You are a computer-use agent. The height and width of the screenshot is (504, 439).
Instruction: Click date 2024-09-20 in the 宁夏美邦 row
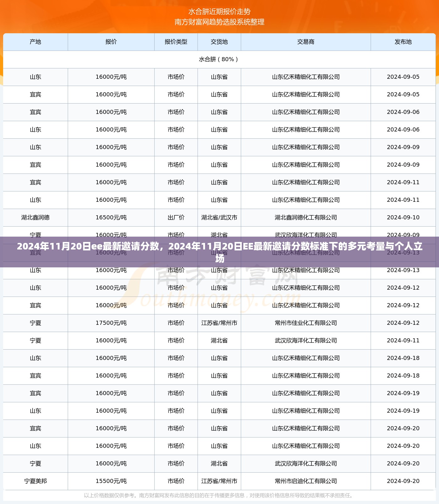403,481
